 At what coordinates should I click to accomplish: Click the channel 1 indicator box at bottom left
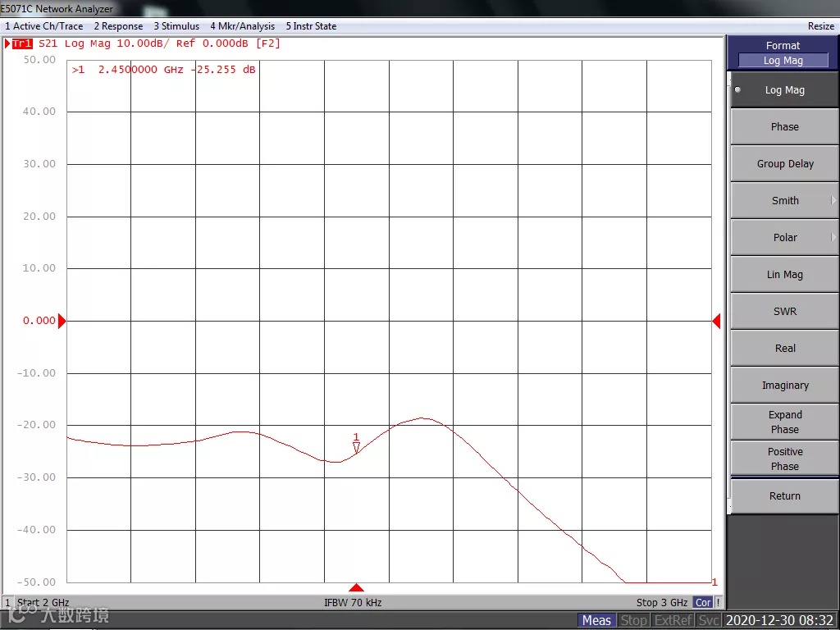7,603
